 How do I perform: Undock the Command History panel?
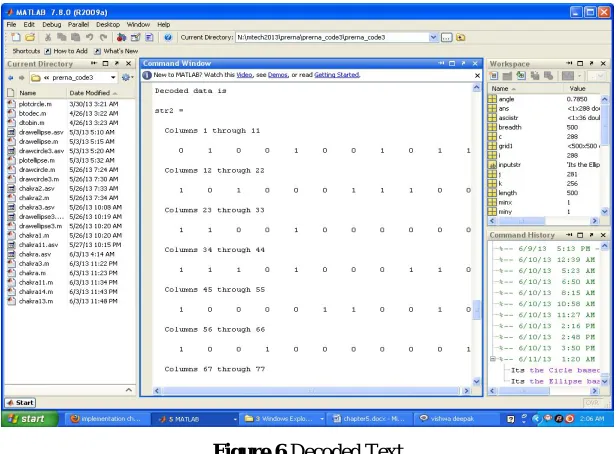[x=592, y=235]
